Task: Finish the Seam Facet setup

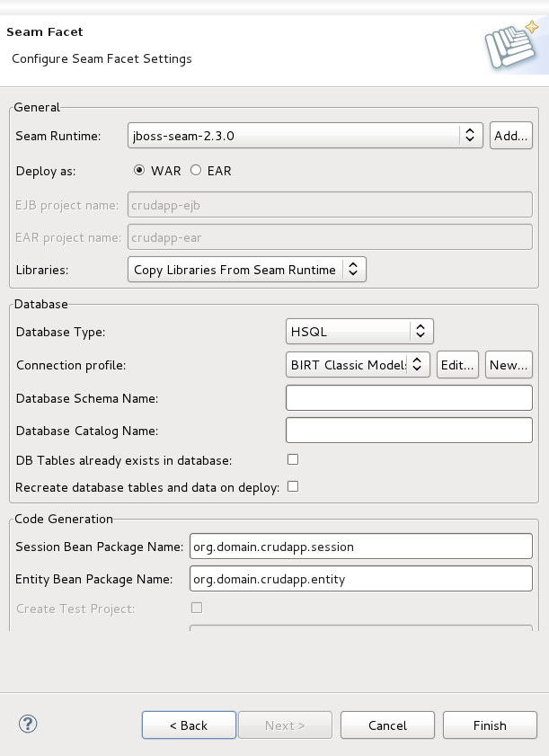Action: 490,725
